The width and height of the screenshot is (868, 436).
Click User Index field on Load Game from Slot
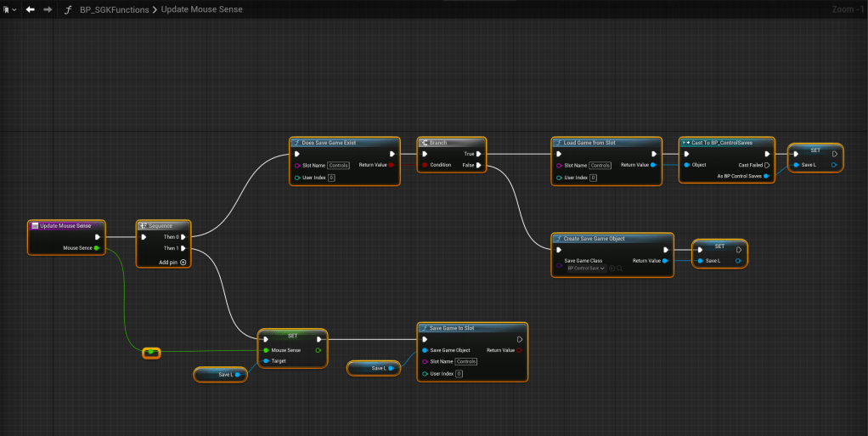tap(593, 178)
